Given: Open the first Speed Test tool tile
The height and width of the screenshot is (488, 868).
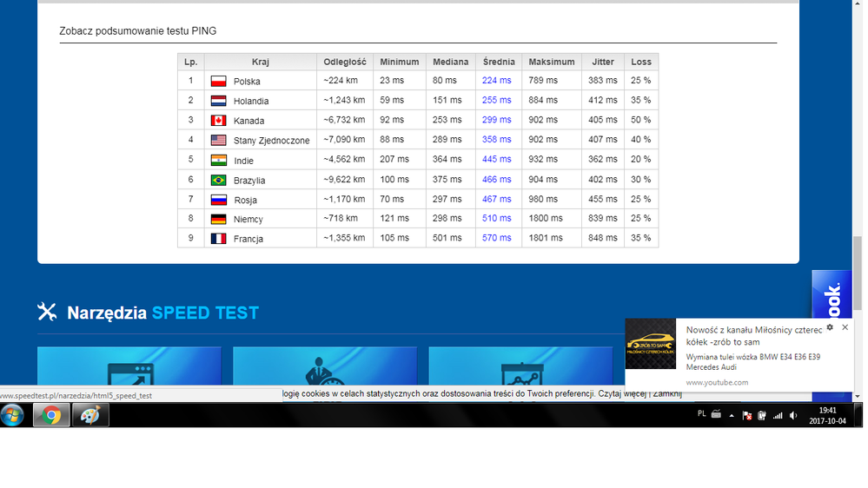Looking at the screenshot, I should tap(129, 367).
